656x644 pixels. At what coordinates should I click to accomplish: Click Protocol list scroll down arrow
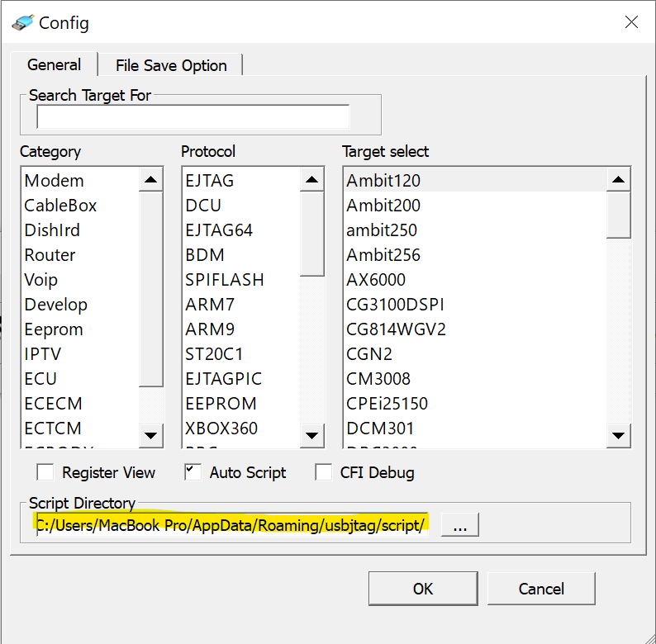pos(311,435)
